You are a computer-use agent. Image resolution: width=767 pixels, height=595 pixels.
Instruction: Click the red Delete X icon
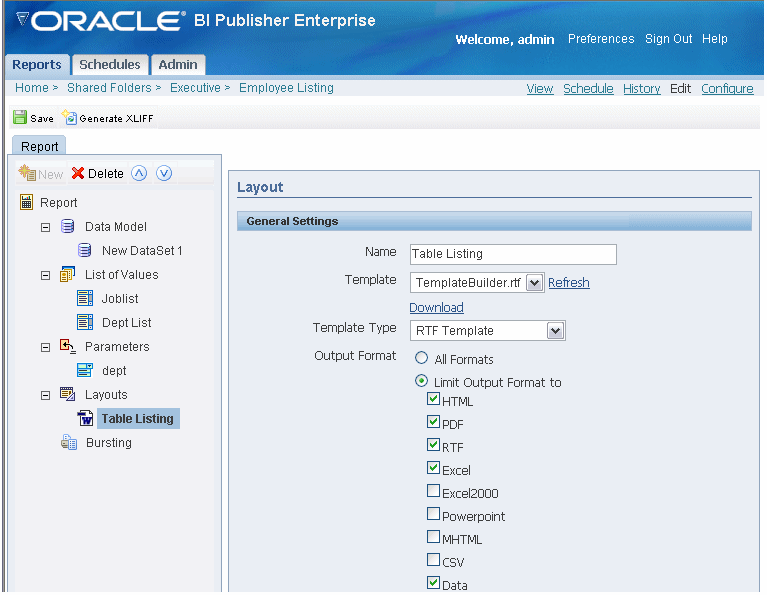coord(78,173)
